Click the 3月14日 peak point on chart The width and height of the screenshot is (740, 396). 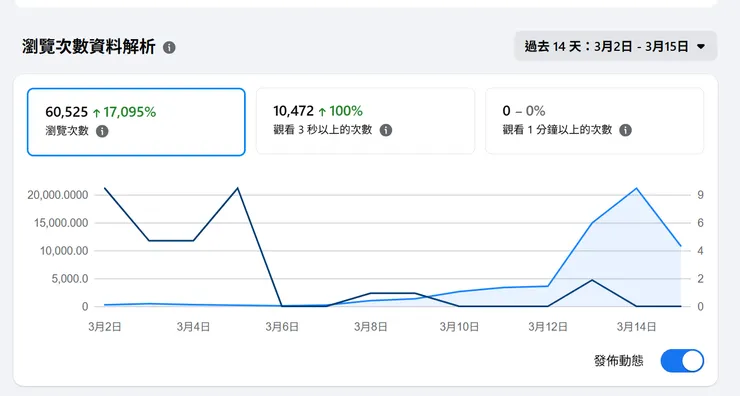pyautogui.click(x=637, y=188)
